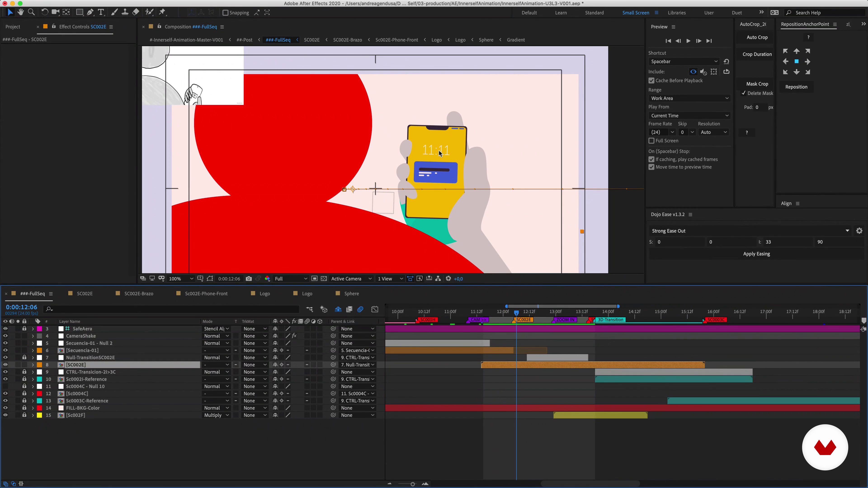Click the ZOOM IN timeline marker
This screenshot has width=868, height=488.
click(x=565, y=320)
